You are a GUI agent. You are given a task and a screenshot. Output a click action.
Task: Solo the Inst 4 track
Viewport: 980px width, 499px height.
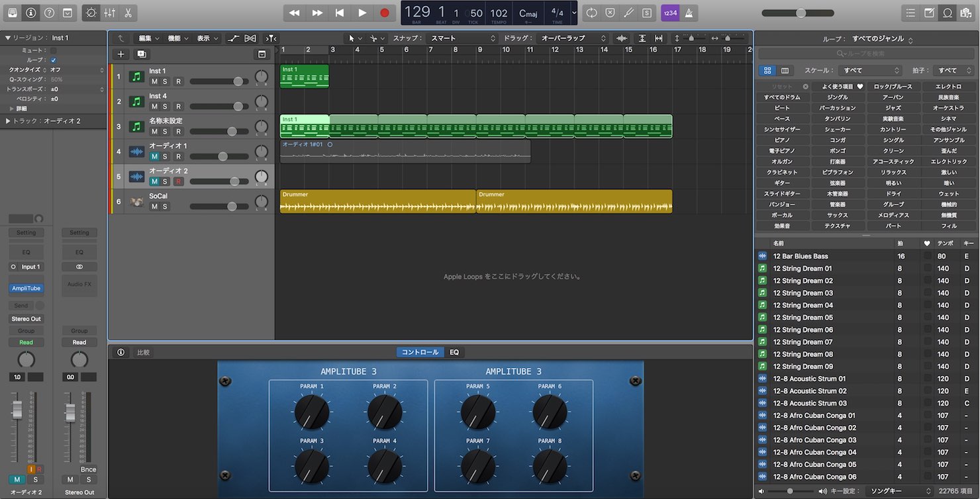click(165, 107)
